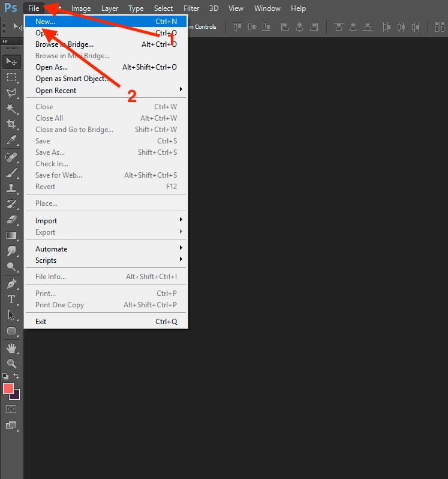Screen dimensions: 448x479
Task: Open the Window menu
Action: [267, 8]
